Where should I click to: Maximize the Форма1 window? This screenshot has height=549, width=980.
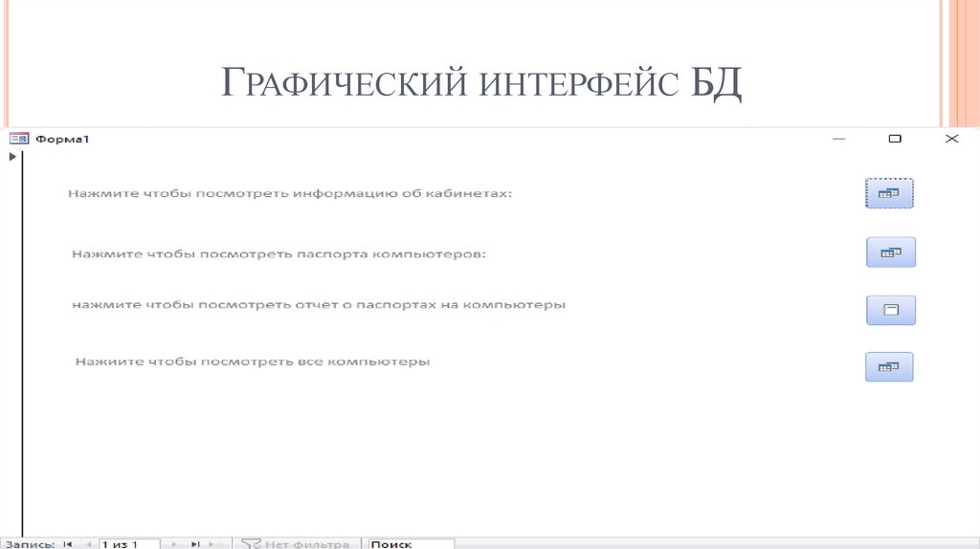895,139
